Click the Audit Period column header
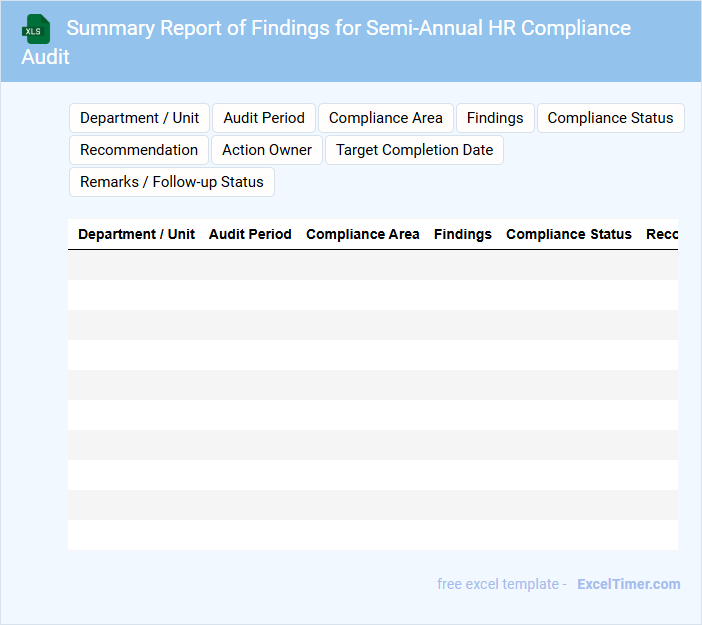This screenshot has width=702, height=625. tap(250, 234)
